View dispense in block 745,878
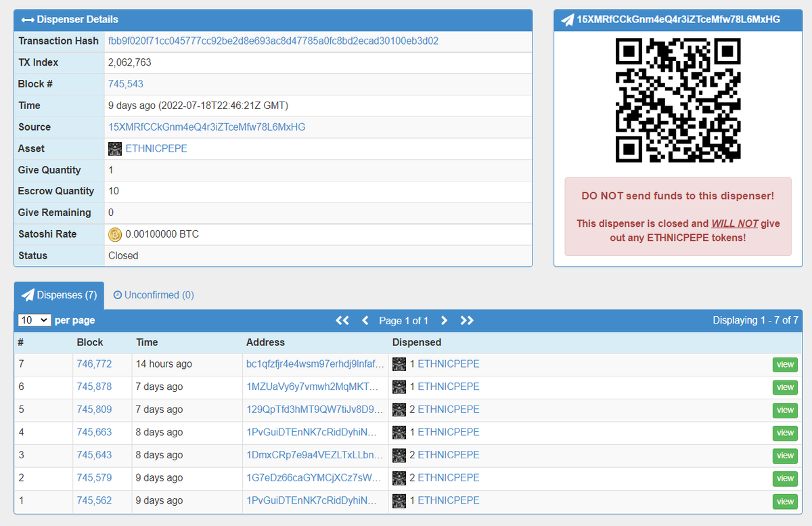Screen dimensions: 812x526 785,388
